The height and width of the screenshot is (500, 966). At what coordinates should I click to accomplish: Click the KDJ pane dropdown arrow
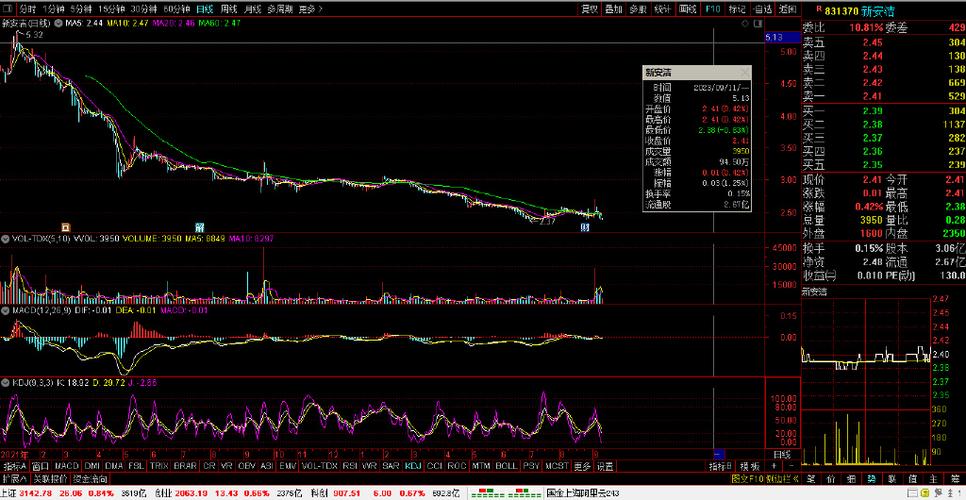(x=4, y=382)
